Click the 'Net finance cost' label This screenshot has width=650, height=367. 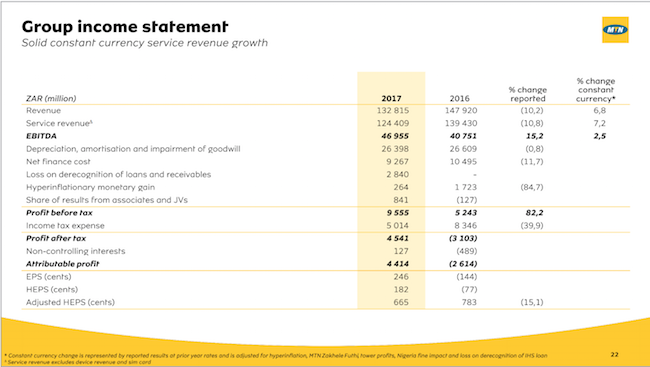coord(58,162)
